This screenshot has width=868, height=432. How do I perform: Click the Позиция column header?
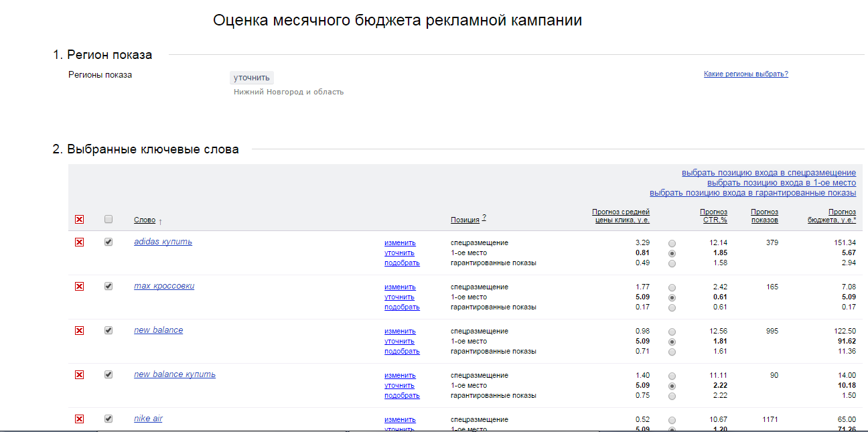[x=465, y=220]
